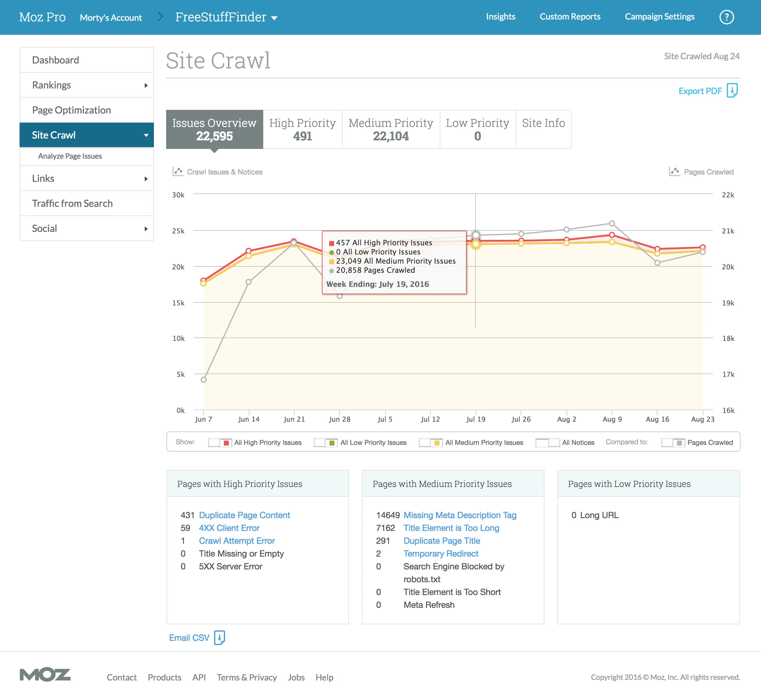Click the yellow Medium Priority Issues swatch

point(437,442)
